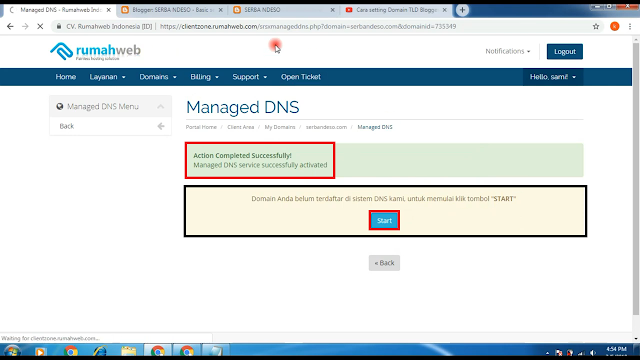Open the media player taskbar icon
Viewport: 640px width, 360px height.
(40, 351)
